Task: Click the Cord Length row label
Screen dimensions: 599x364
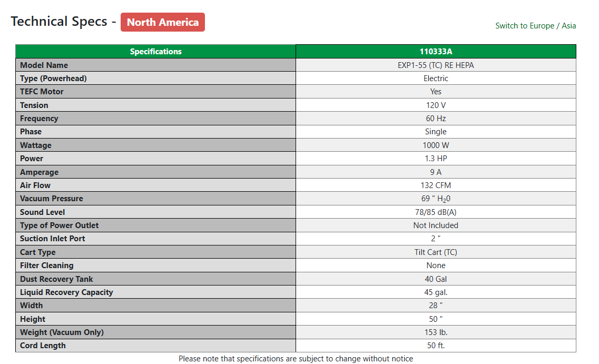Action: click(43, 346)
